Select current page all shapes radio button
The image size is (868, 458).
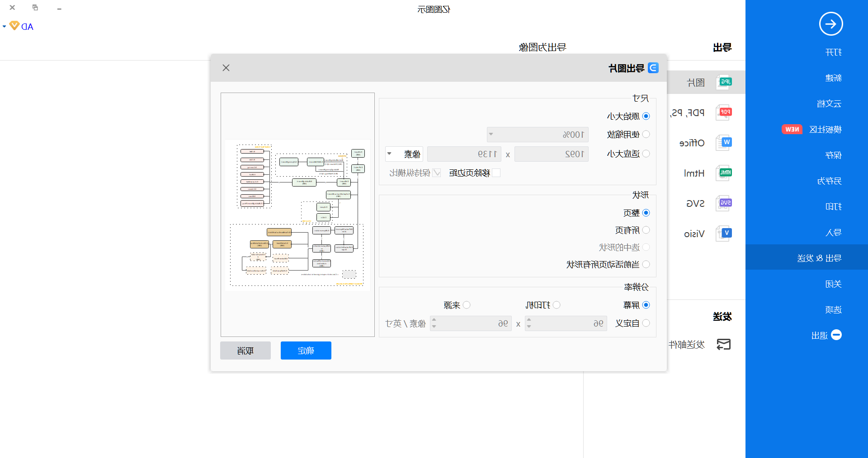(x=646, y=264)
